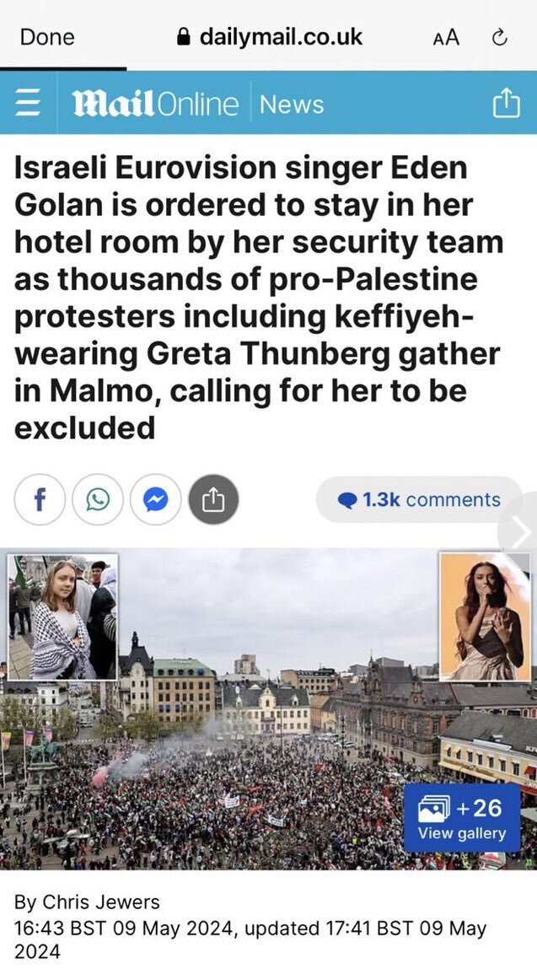This screenshot has height=980, width=537.
Task: Tap the Eden Golan inset photo
Action: pos(485,617)
